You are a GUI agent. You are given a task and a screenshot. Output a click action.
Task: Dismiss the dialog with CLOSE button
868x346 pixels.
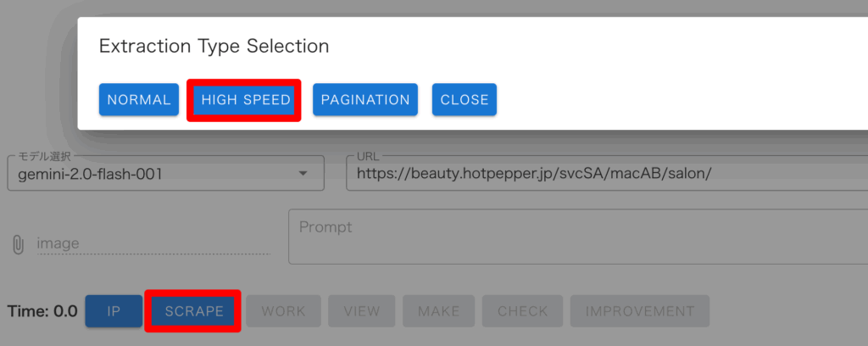point(465,100)
